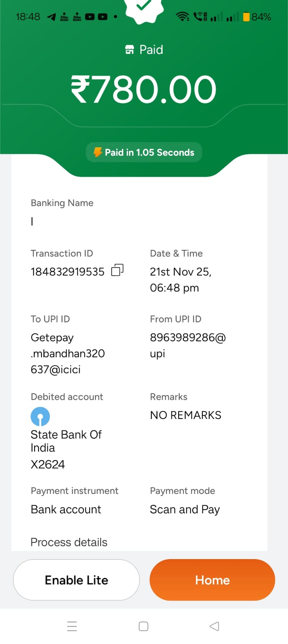Tap the NO REMARKS text

185,415
